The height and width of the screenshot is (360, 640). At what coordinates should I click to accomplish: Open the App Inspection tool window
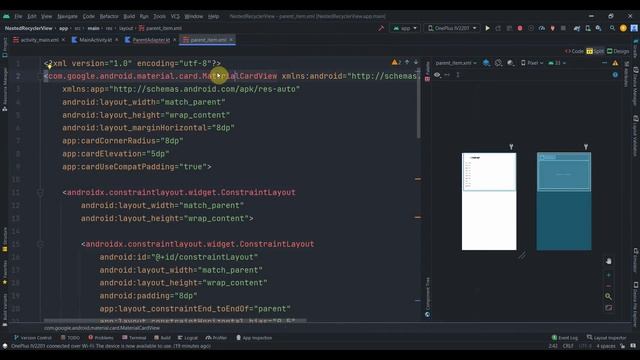coord(254,338)
